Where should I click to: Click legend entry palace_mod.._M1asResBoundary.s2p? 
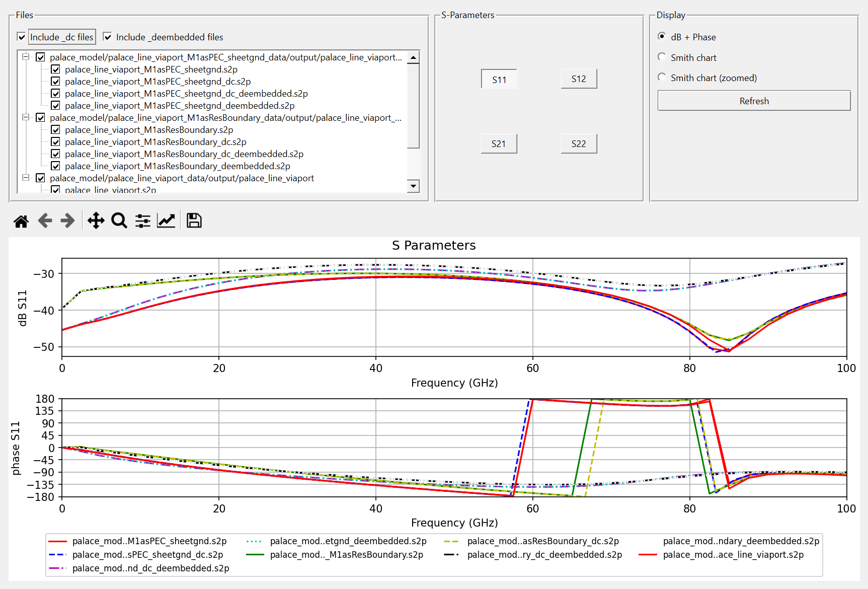click(x=335, y=555)
